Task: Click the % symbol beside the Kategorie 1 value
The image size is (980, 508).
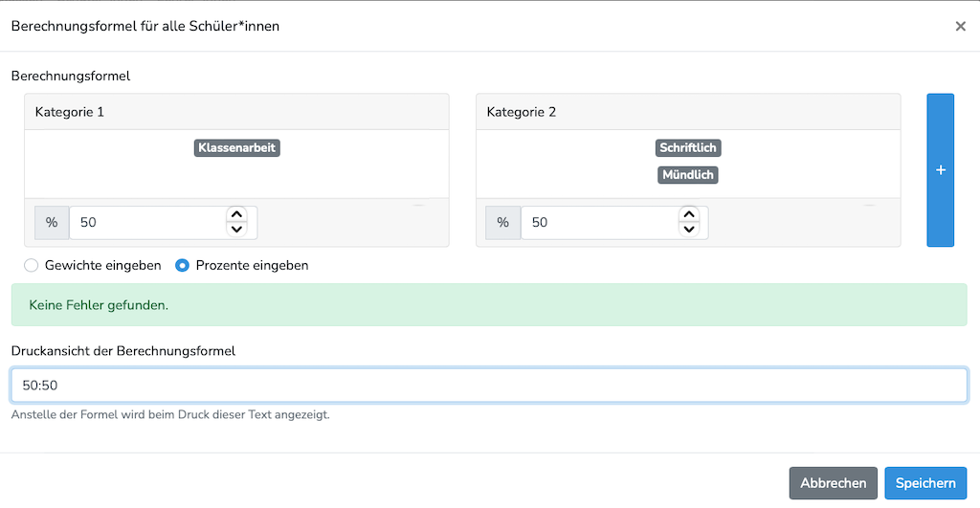Action: (52, 223)
